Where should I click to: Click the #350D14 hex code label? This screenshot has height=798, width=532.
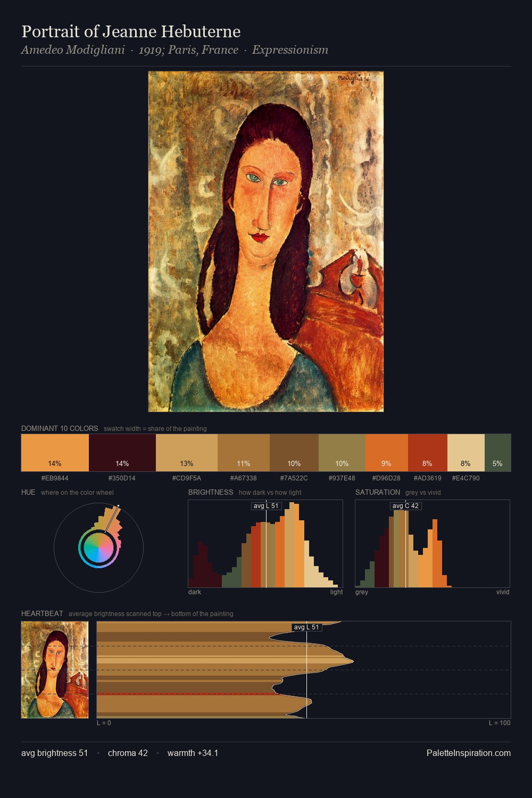click(122, 478)
